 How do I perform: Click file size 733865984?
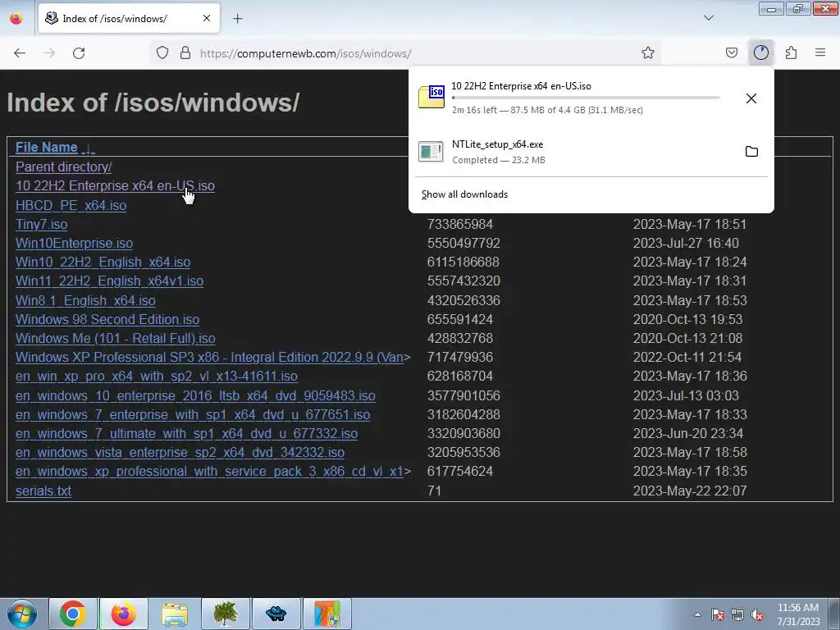pyautogui.click(x=459, y=225)
